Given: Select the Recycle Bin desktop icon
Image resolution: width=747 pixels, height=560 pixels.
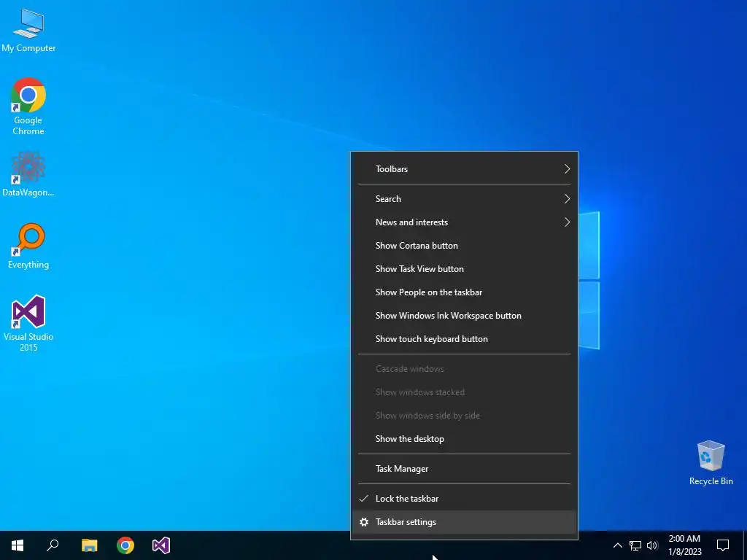Looking at the screenshot, I should pyautogui.click(x=711, y=463).
